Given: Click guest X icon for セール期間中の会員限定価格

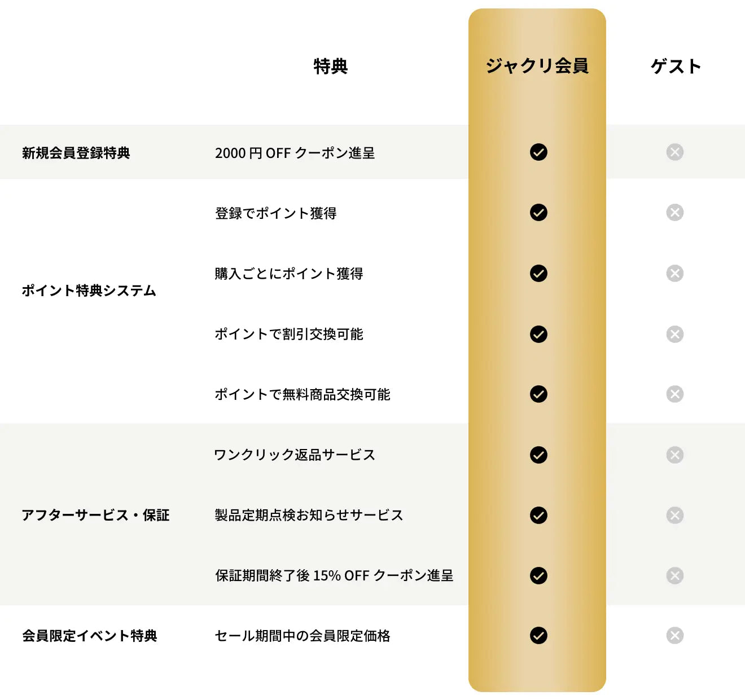Looking at the screenshot, I should pyautogui.click(x=674, y=636).
